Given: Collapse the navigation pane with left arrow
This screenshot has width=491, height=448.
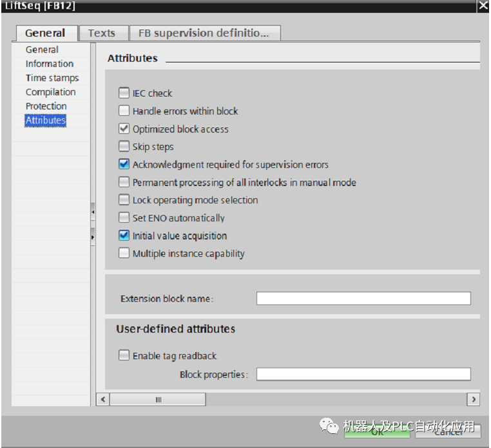Looking at the screenshot, I should point(93,212).
